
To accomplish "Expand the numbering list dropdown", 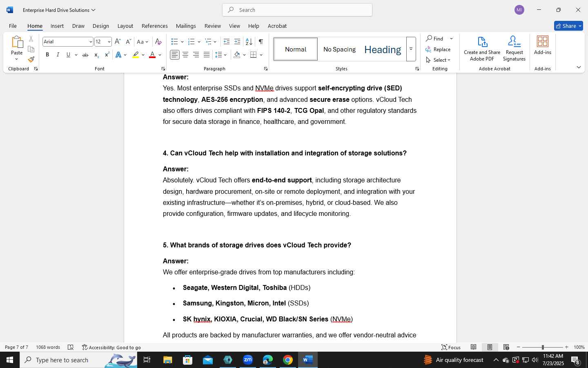I will pyautogui.click(x=199, y=42).
